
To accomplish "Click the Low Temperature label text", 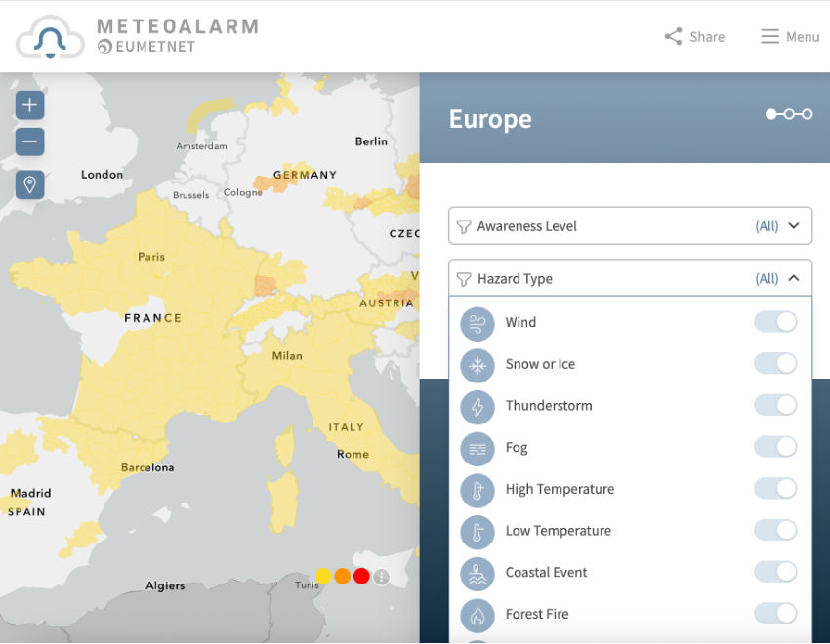I will tap(558, 530).
